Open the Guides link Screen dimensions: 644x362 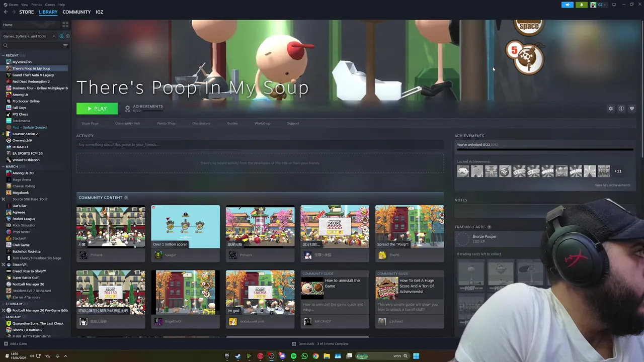232,123
